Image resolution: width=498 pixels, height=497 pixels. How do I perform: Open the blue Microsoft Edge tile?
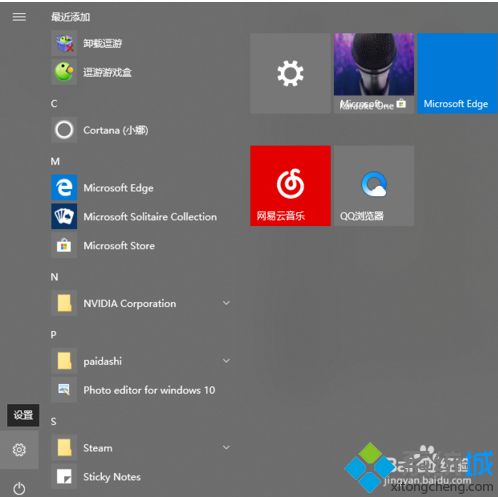457,73
